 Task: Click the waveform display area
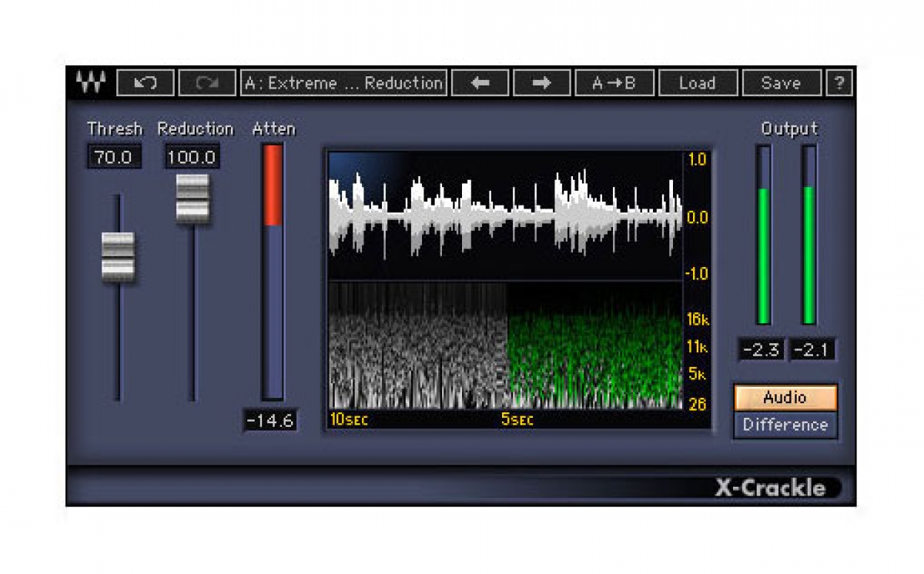[x=505, y=215]
